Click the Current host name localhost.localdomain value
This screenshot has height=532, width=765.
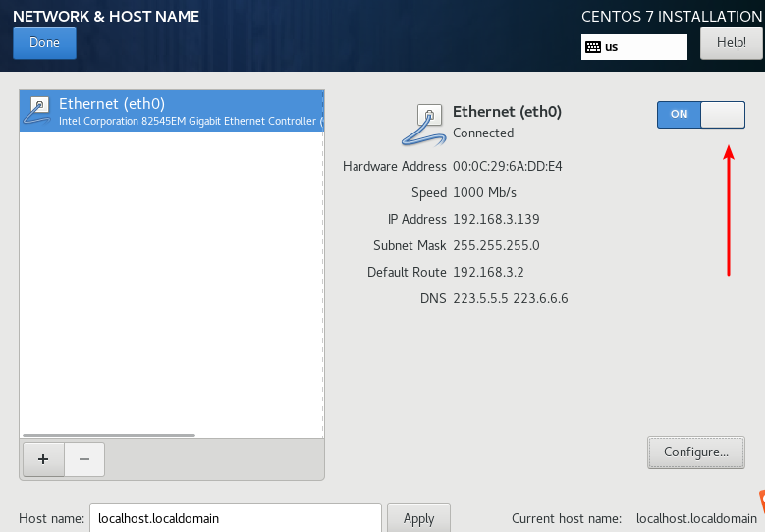tap(696, 518)
